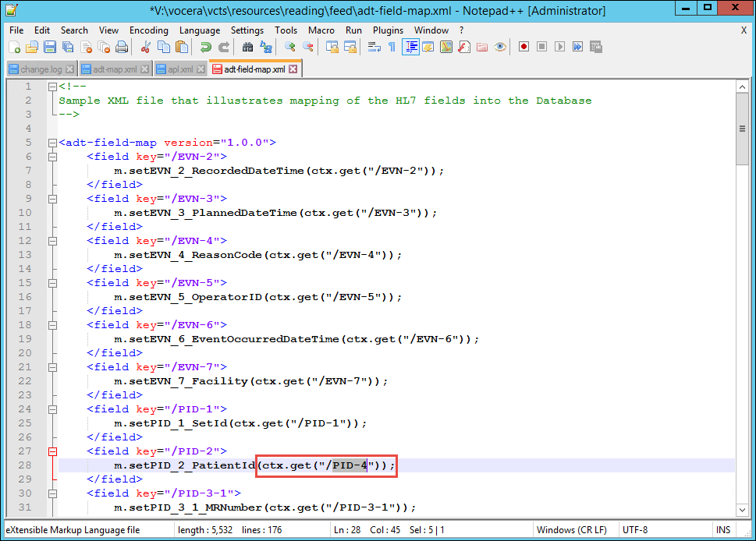The image size is (756, 541).
Task: Open Find with the binoculars icon
Action: [x=247, y=48]
